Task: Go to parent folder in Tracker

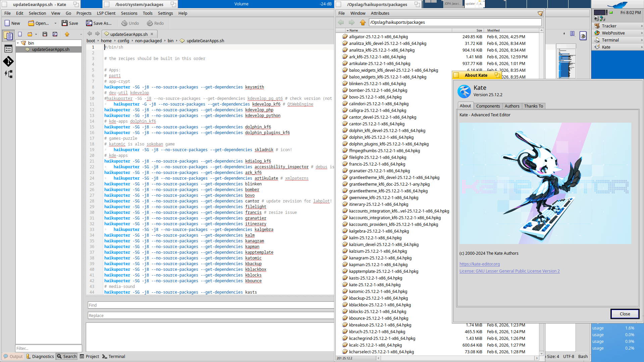Action: (363, 22)
